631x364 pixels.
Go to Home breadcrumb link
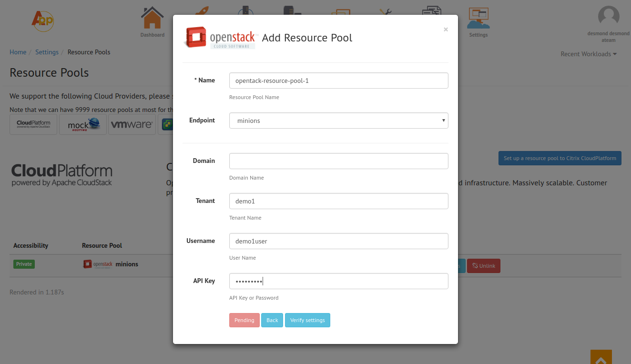click(x=18, y=52)
